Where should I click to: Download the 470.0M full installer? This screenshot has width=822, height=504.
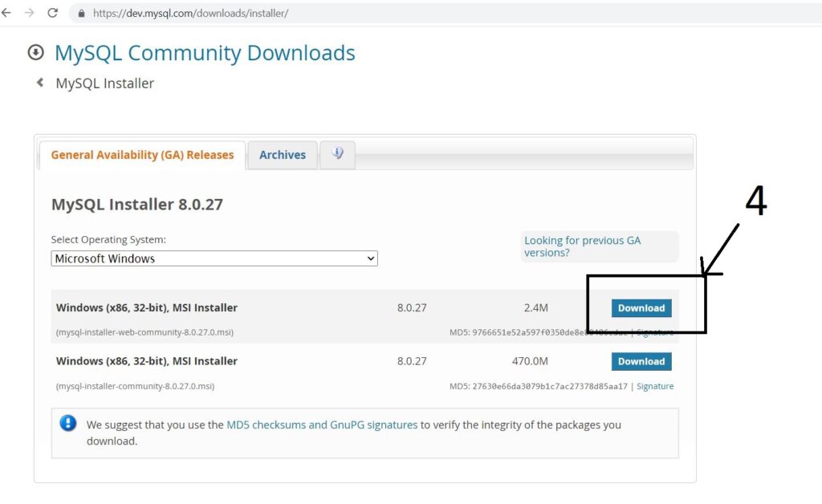coord(641,361)
